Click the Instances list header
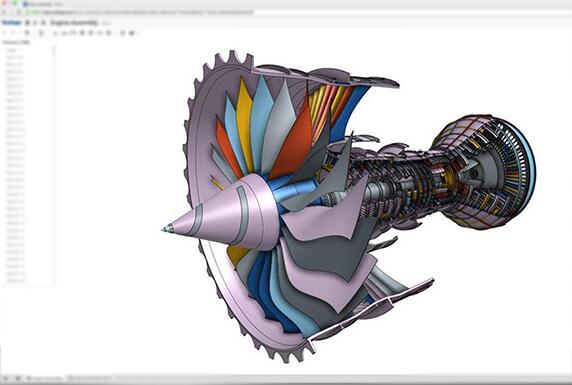 [x=16, y=42]
